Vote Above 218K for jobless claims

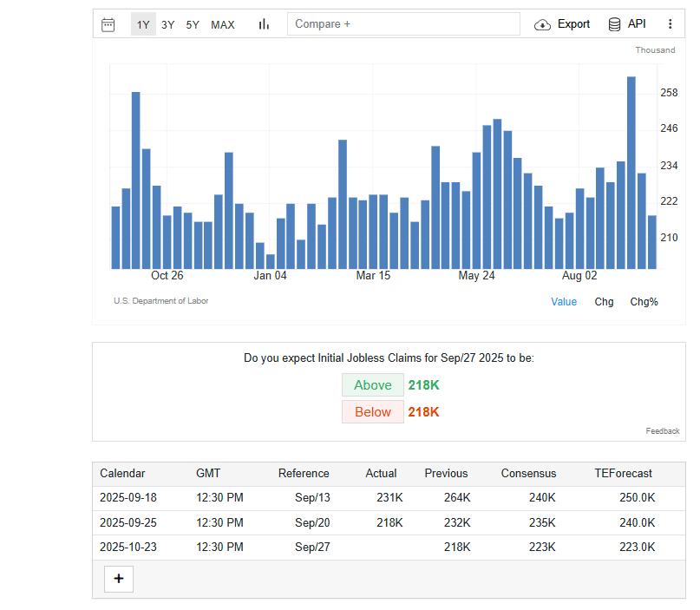coord(373,385)
